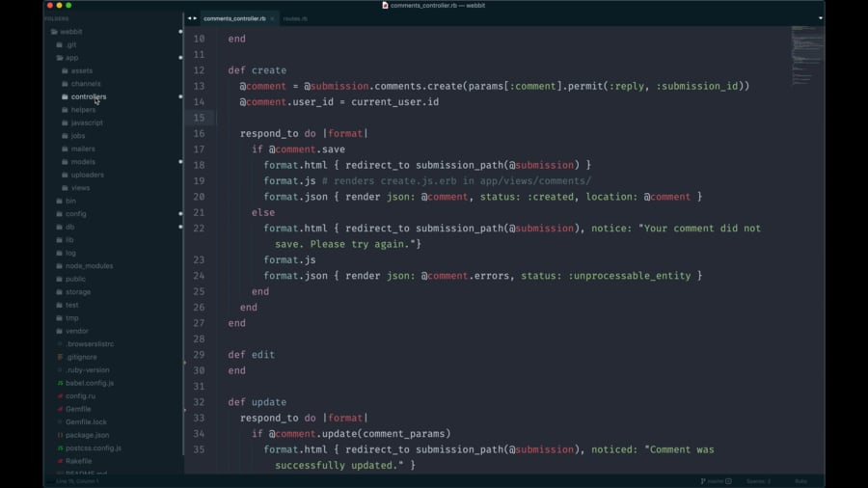Click the file icon in window title
This screenshot has width=868, height=488.
coord(385,5)
